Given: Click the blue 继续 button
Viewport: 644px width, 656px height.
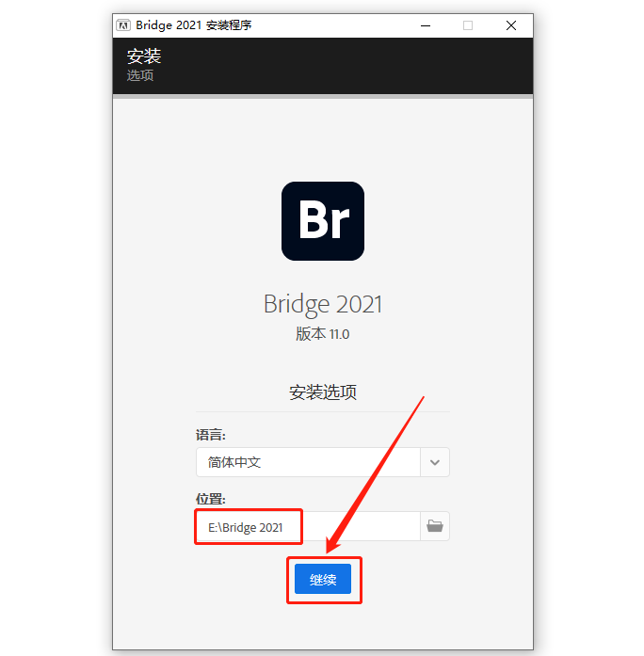Looking at the screenshot, I should click(323, 579).
